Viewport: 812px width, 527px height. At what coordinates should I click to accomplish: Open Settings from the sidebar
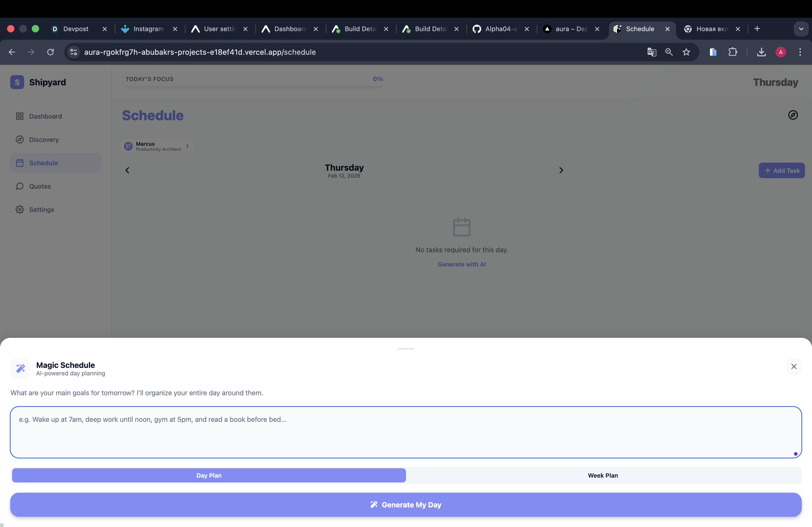click(x=41, y=210)
